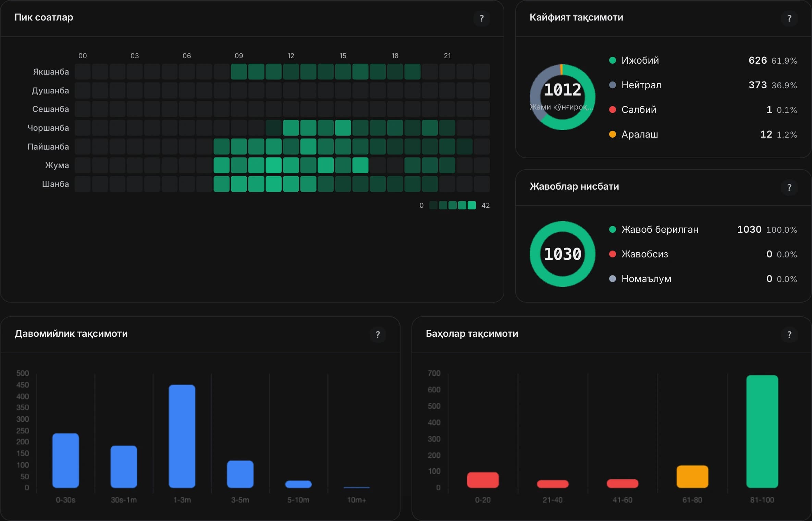
Task: Click the brightest swatch in heatmap legend
Action: 472,205
